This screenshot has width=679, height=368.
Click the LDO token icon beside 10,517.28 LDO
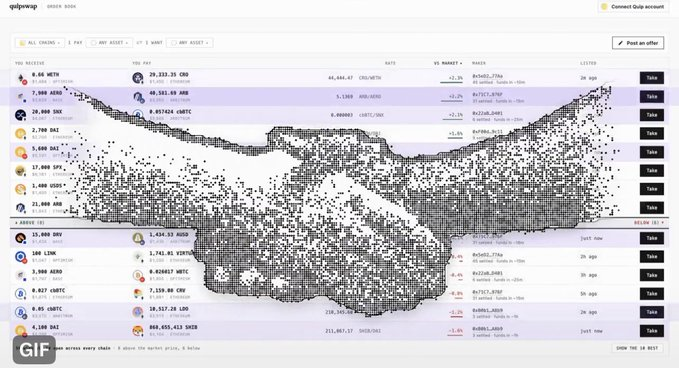[138, 313]
